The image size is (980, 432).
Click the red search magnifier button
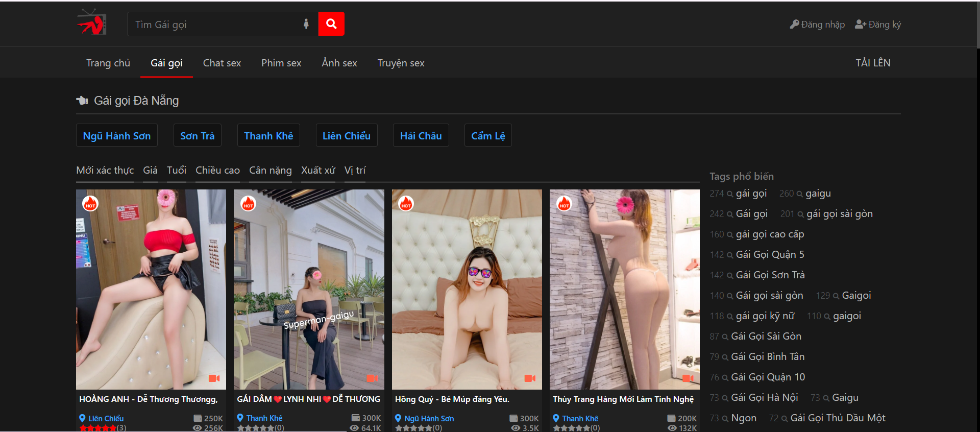(x=331, y=24)
